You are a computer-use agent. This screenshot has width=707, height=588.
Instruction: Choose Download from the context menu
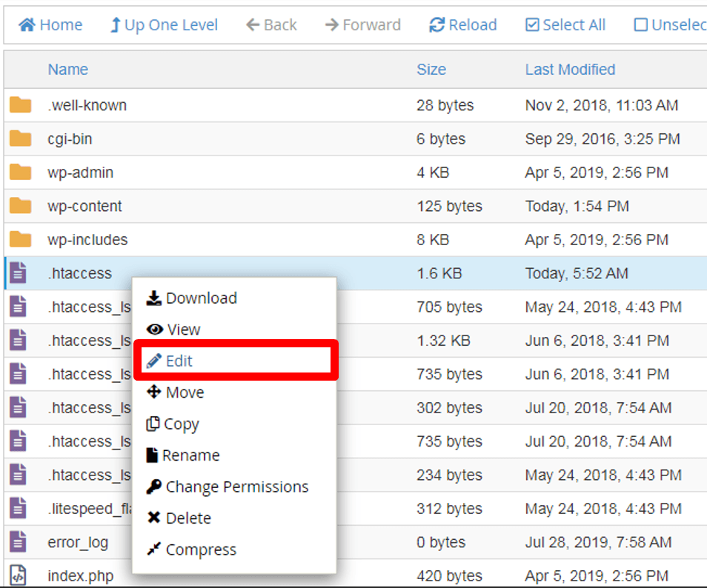point(192,298)
